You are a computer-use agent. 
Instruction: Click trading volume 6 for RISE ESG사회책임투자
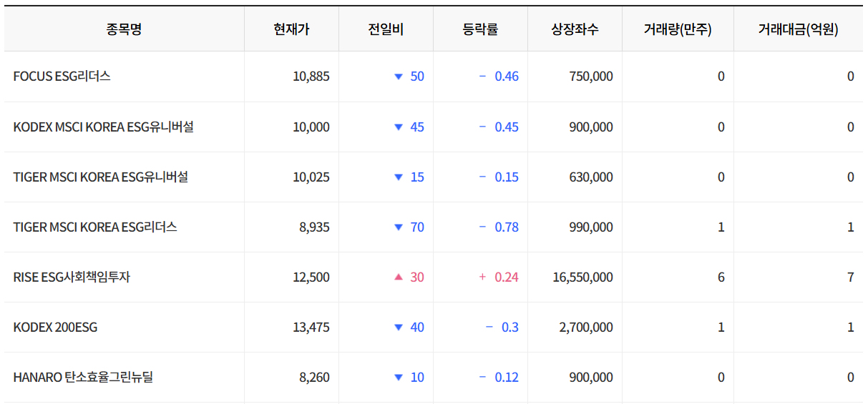(x=721, y=277)
